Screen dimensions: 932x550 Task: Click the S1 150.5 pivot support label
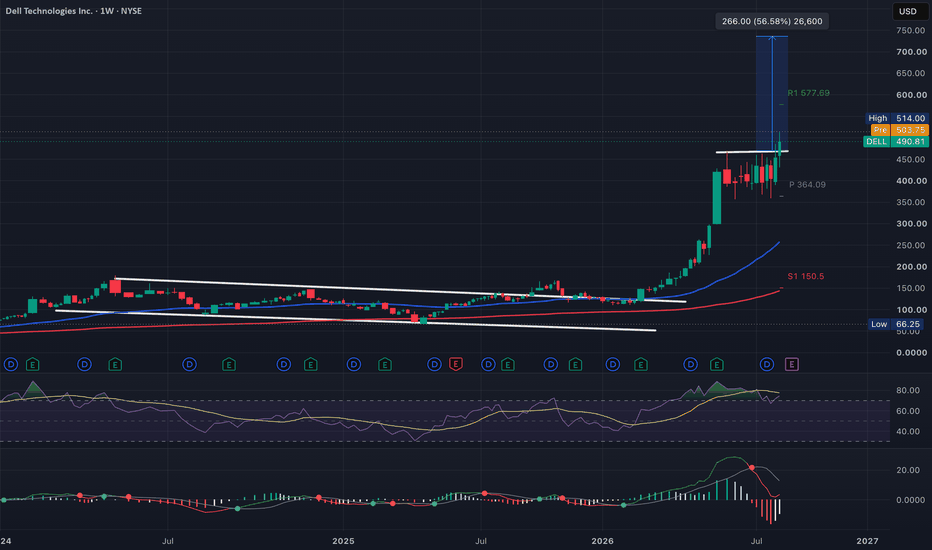805,276
